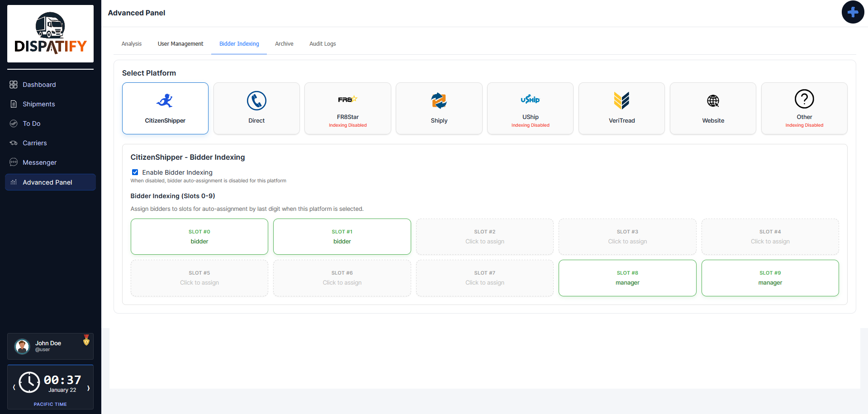Open To Do from the sidebar
Image resolution: width=868 pixels, height=414 pixels.
coord(50,124)
